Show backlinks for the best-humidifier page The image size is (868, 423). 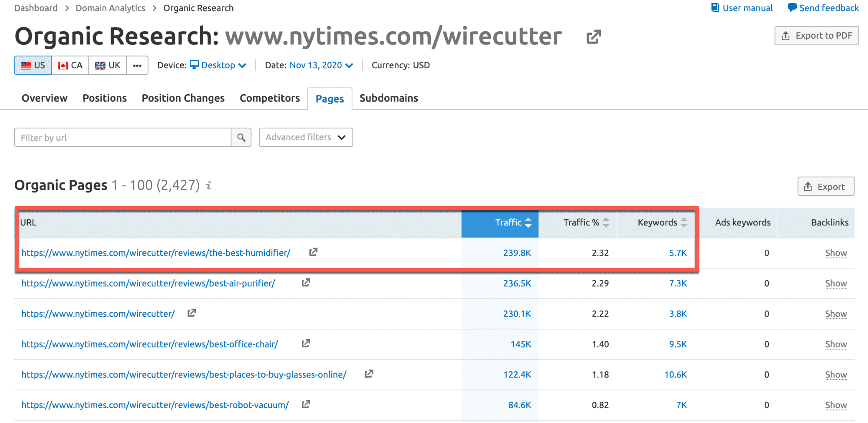coord(835,253)
